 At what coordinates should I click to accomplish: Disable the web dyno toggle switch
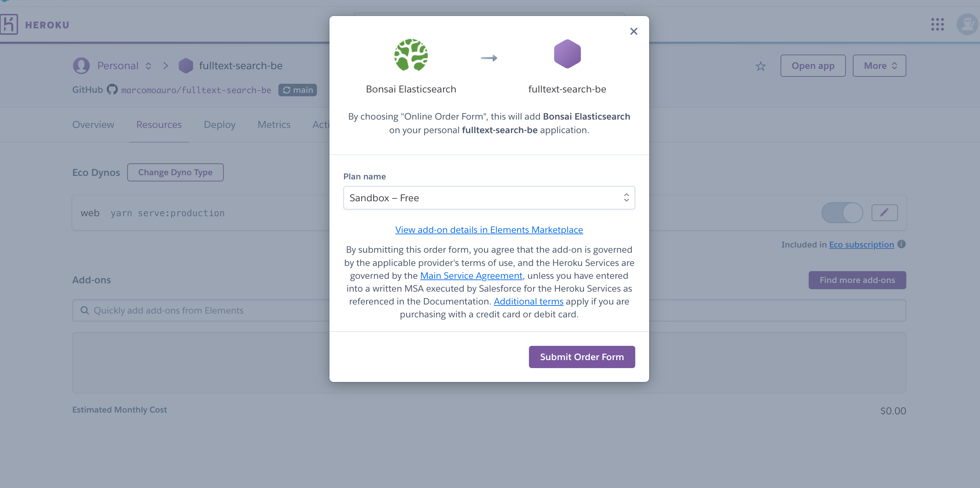pyautogui.click(x=842, y=213)
